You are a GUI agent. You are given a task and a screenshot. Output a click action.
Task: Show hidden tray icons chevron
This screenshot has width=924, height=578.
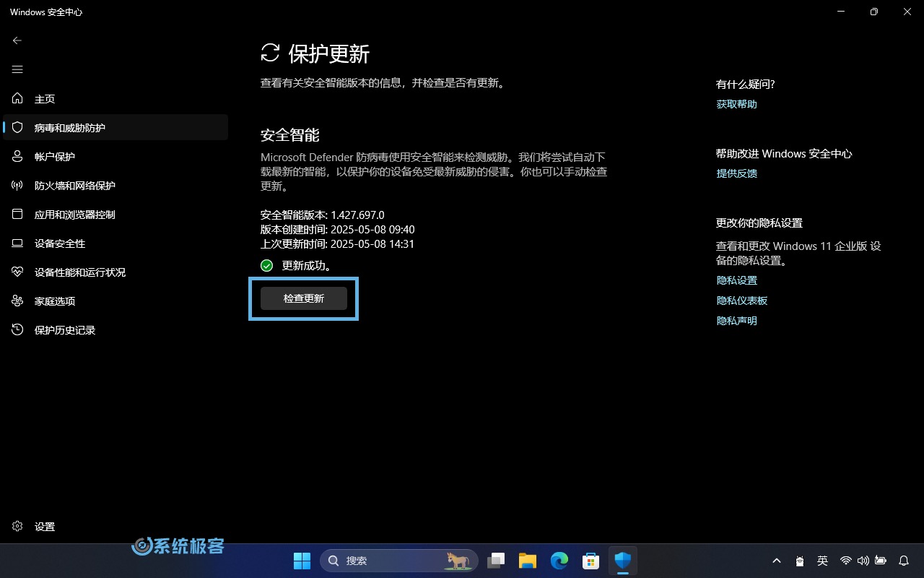pos(777,561)
